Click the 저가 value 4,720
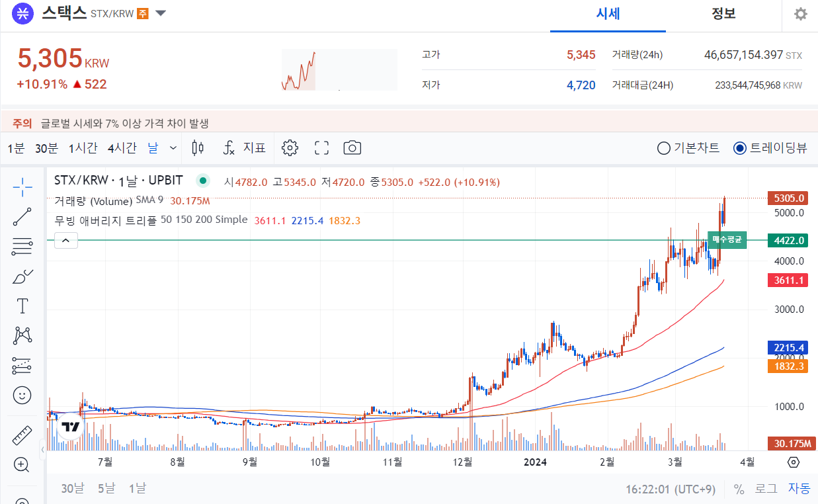The image size is (818, 504). click(581, 85)
